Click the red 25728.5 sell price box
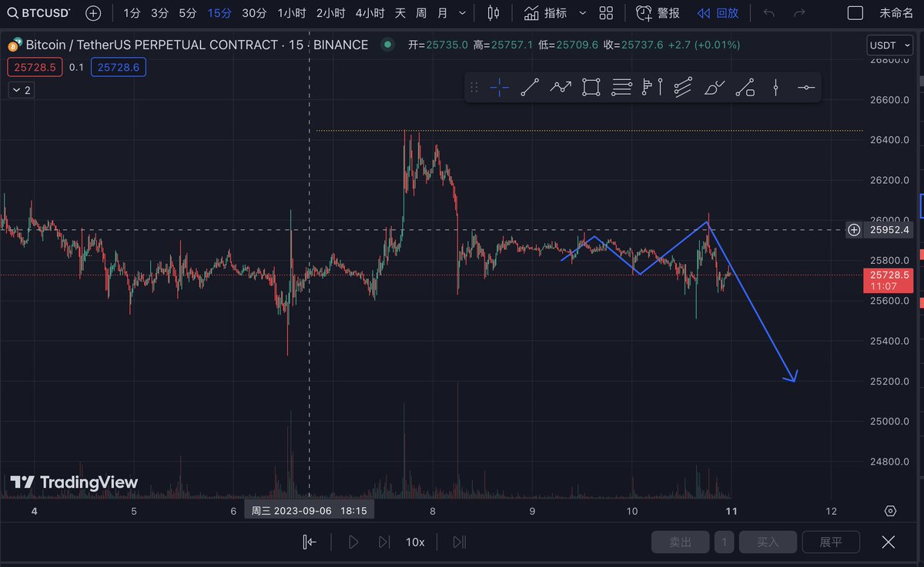Viewport: 924px width, 567px height. [35, 68]
